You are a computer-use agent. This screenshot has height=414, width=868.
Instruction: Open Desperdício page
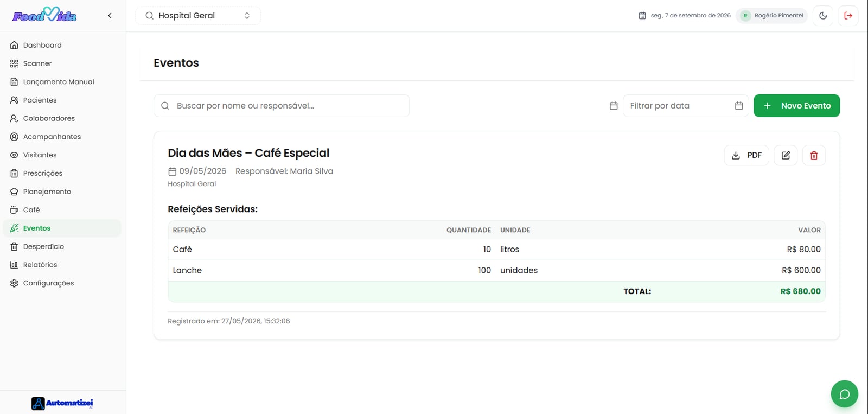click(x=62, y=247)
